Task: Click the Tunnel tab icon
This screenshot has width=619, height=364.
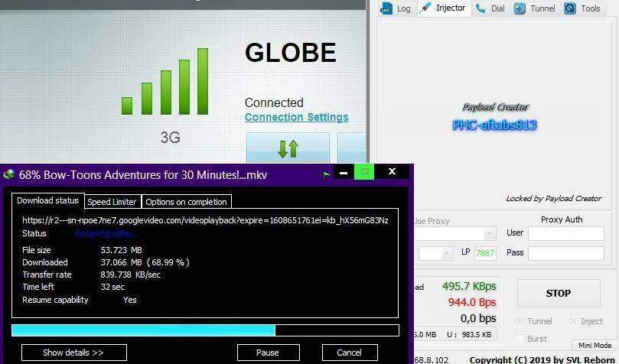Action: 520,8
